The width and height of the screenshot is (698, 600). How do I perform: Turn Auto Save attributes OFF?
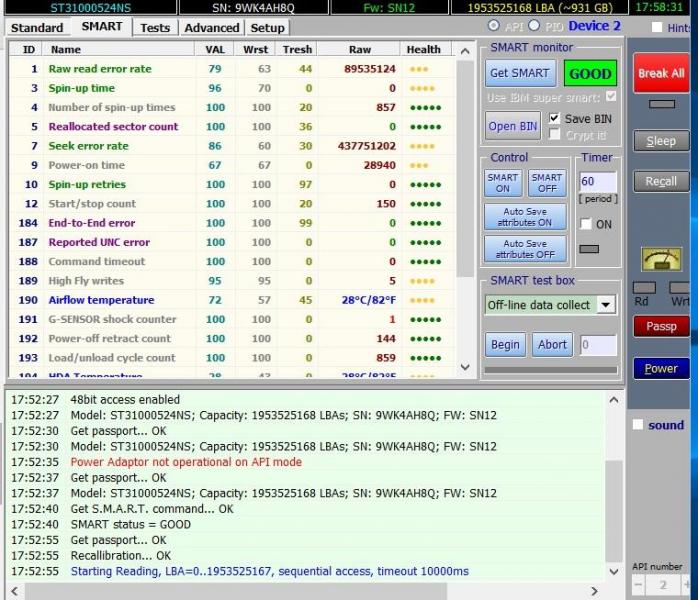tap(525, 249)
